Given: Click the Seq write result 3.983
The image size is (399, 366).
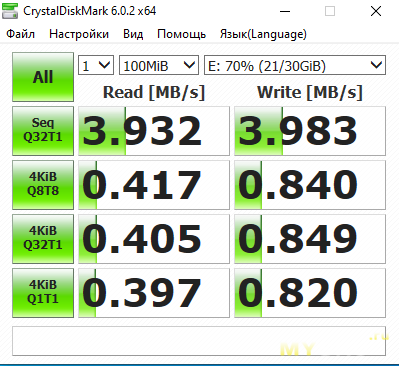Looking at the screenshot, I should point(310,131).
